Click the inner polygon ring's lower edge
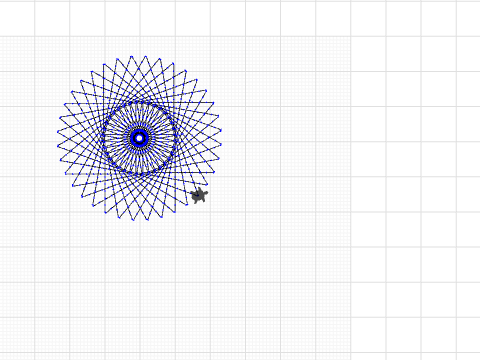The height and width of the screenshot is (360, 480). 140,173
